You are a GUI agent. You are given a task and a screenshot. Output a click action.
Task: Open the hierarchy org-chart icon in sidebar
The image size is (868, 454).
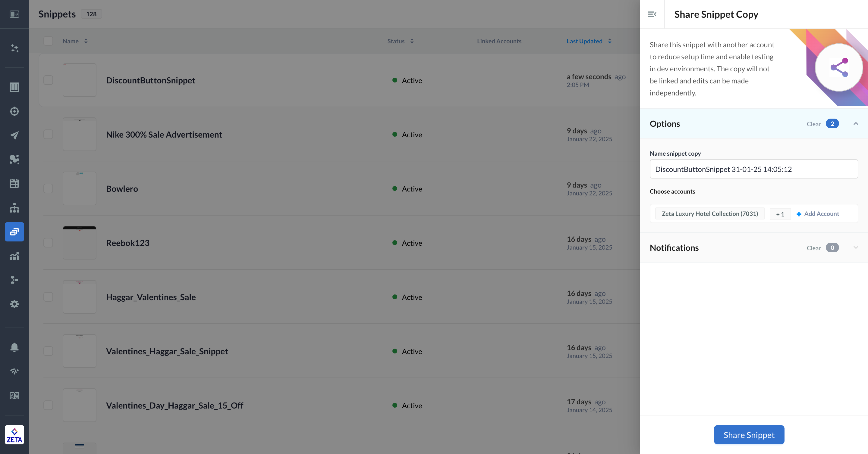pyautogui.click(x=14, y=208)
